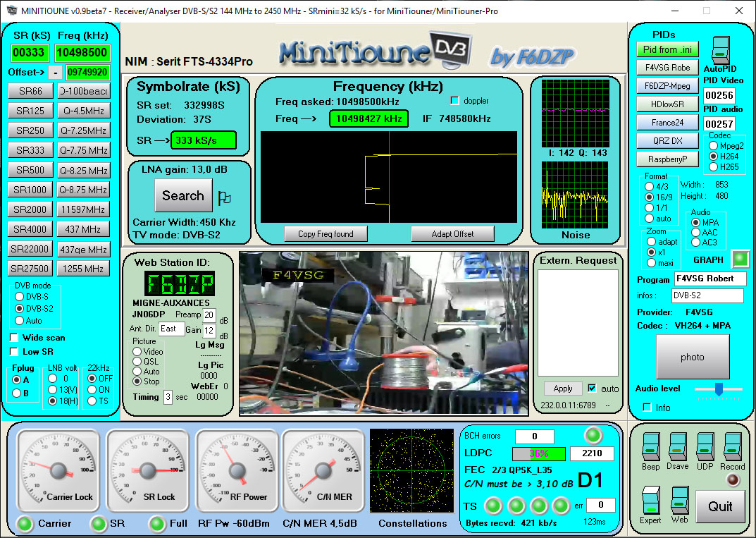Click the Apply button under Extern. Request
Viewport: 756px width, 538px height.
click(563, 389)
